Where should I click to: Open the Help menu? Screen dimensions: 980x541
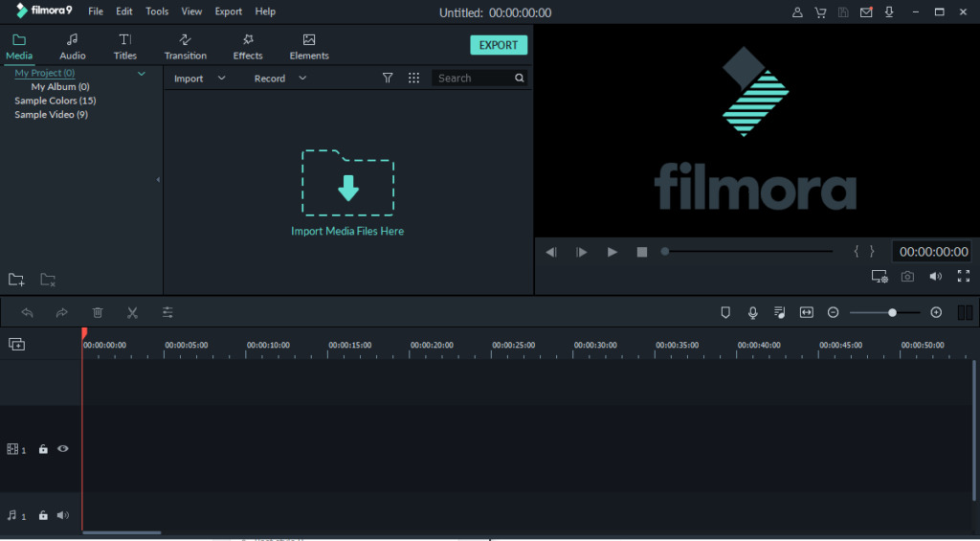point(265,11)
